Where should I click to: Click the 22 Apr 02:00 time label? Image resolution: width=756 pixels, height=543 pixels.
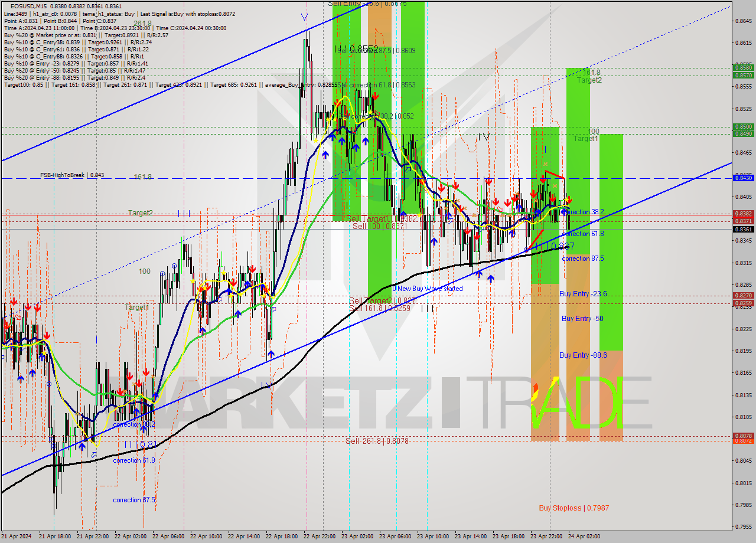[x=130, y=537]
